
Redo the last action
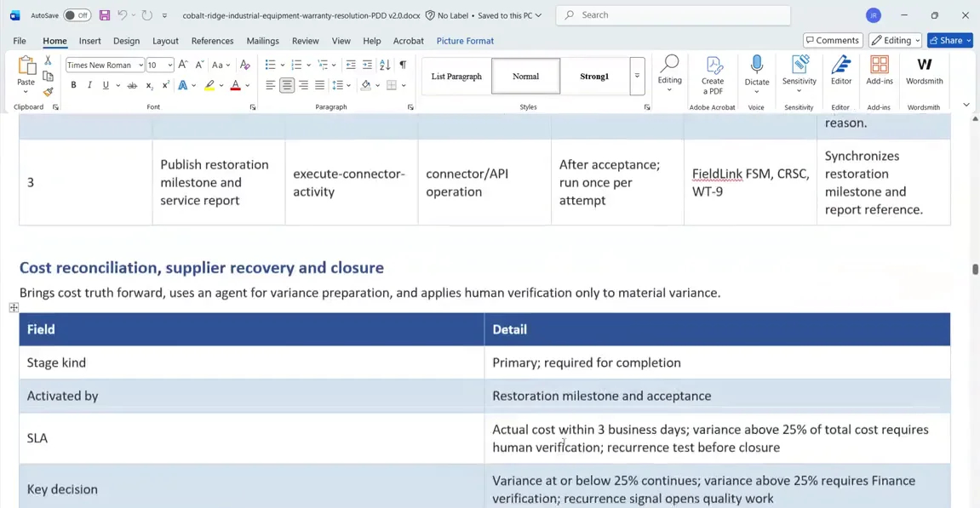point(147,15)
